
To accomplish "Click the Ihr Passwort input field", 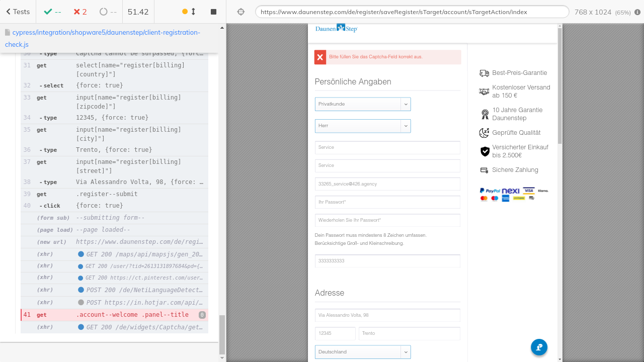I will 387,202.
